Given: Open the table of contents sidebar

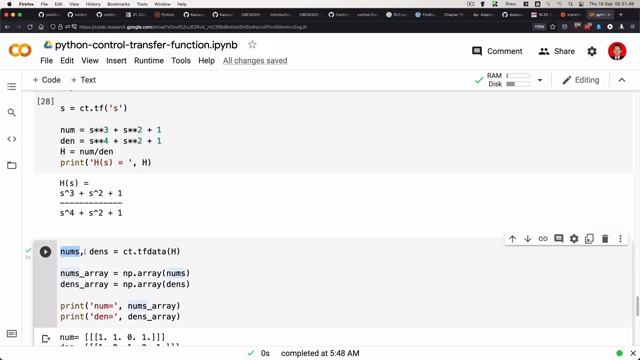Looking at the screenshot, I should pyautogui.click(x=11, y=87).
